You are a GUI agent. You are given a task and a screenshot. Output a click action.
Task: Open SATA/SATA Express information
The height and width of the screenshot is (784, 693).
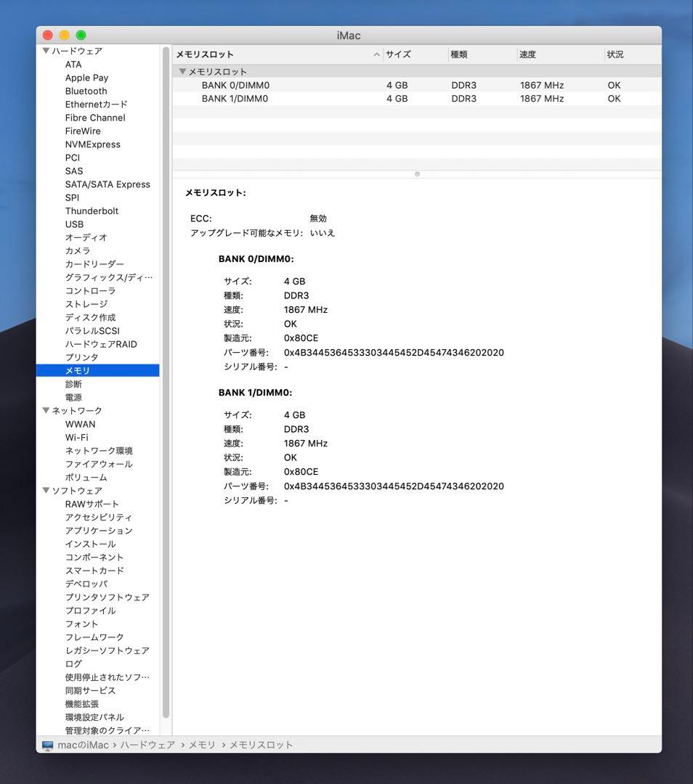coord(108,184)
